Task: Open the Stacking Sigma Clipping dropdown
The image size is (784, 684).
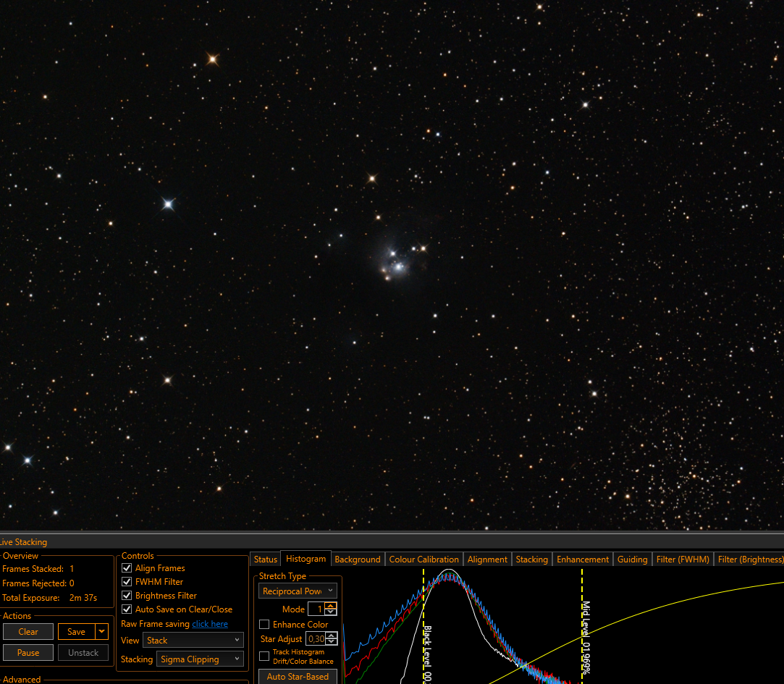Action: click(x=200, y=659)
